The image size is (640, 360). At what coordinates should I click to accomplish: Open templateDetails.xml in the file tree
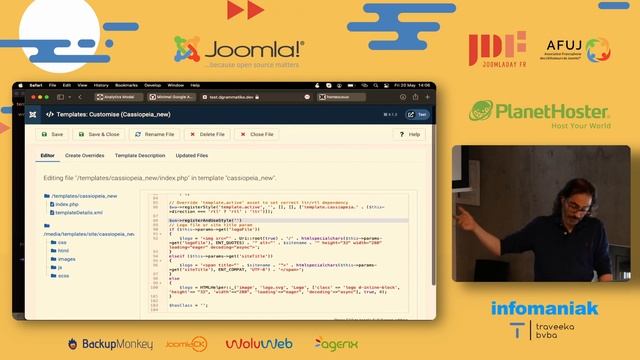point(79,213)
